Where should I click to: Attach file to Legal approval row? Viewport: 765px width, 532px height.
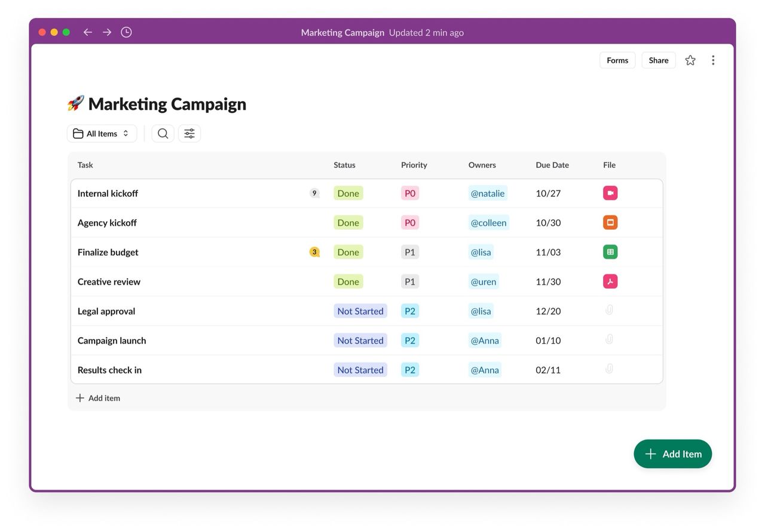pyautogui.click(x=609, y=310)
